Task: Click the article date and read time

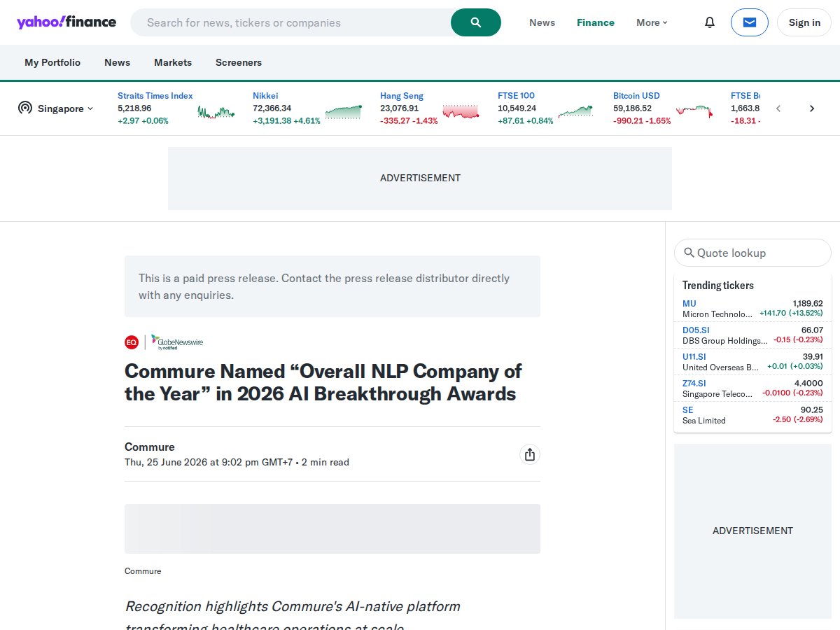Action: 237,462
